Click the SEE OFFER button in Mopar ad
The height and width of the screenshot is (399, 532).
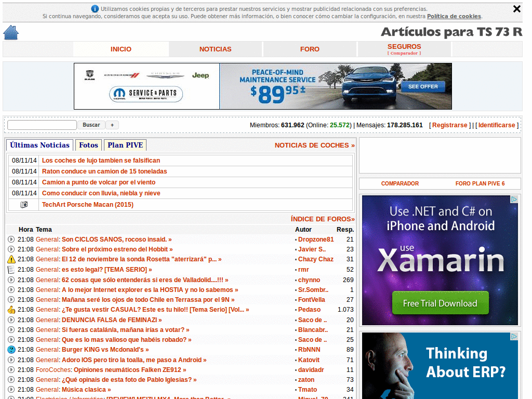(423, 87)
